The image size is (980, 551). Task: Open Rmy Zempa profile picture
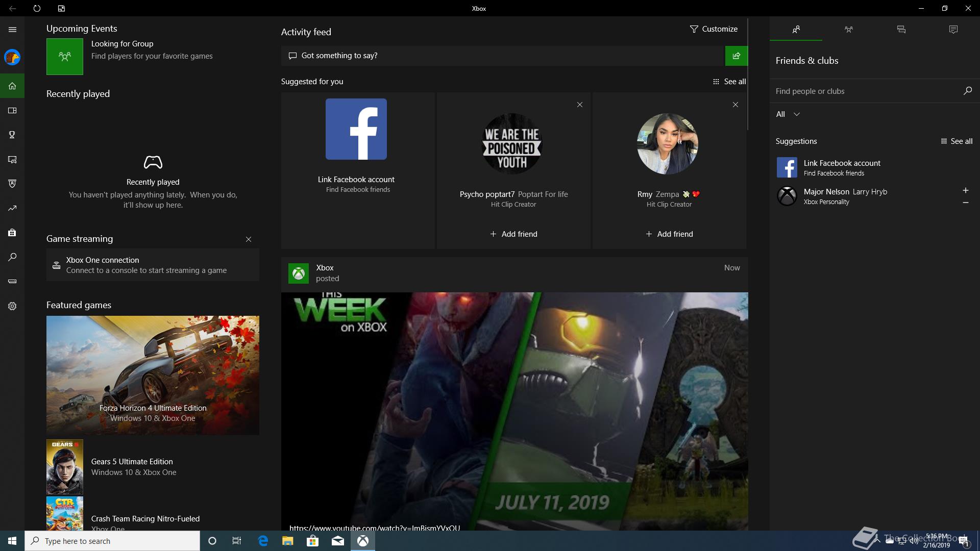coord(668,144)
